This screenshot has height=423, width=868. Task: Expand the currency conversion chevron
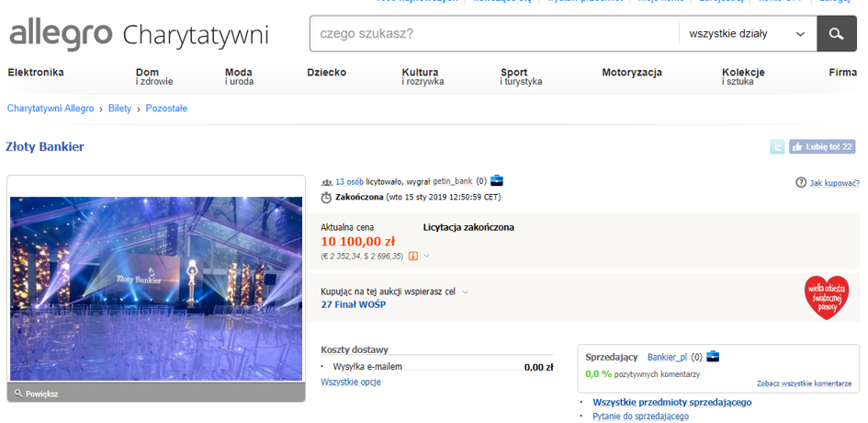tap(426, 257)
